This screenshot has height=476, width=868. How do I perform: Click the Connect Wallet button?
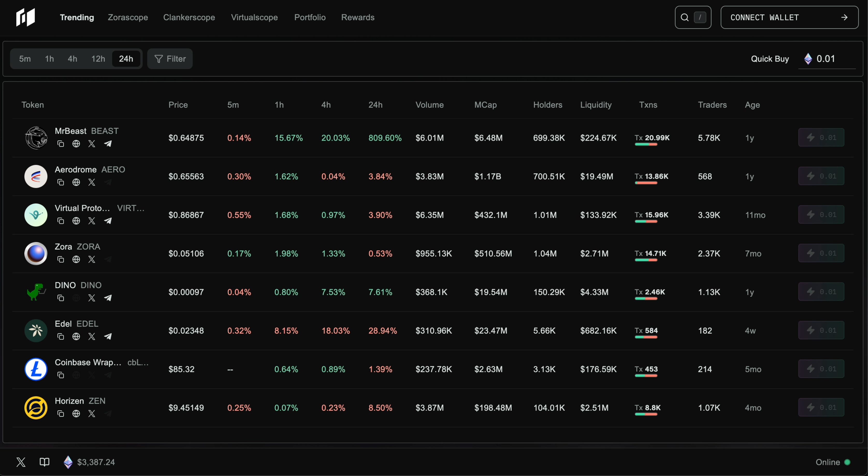click(x=789, y=18)
